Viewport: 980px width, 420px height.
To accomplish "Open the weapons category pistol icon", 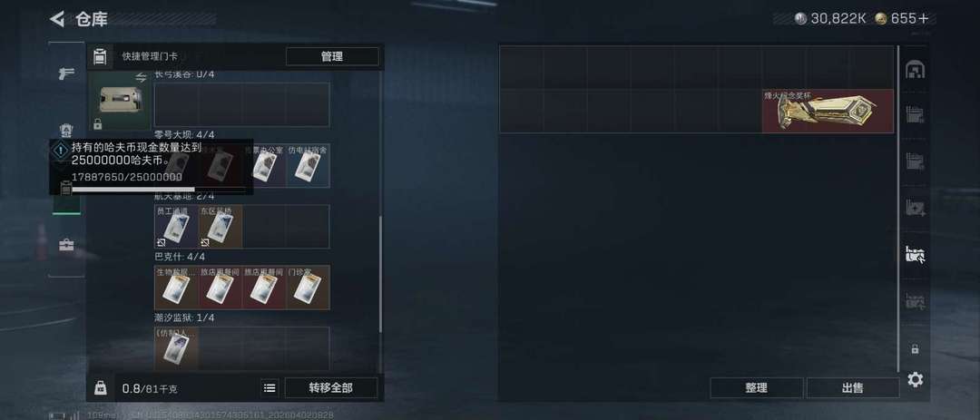I will click(65, 73).
